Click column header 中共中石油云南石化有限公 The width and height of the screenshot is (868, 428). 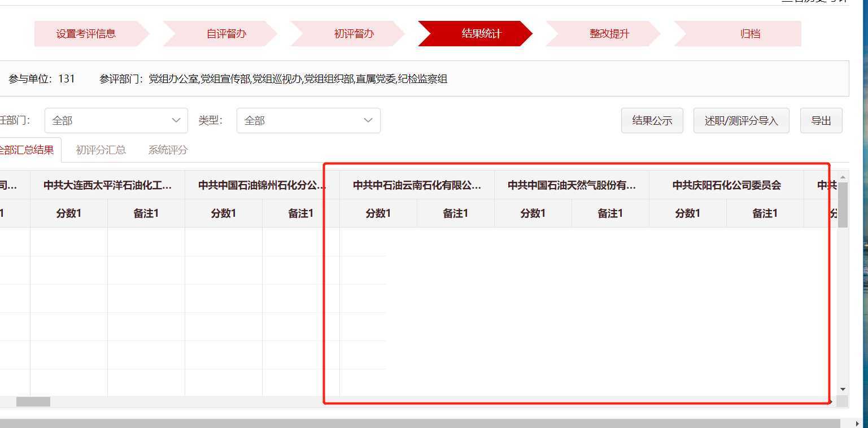pos(417,185)
